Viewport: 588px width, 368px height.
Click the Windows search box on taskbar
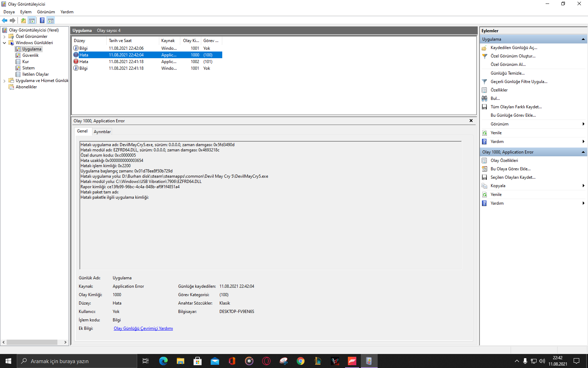pyautogui.click(x=77, y=361)
